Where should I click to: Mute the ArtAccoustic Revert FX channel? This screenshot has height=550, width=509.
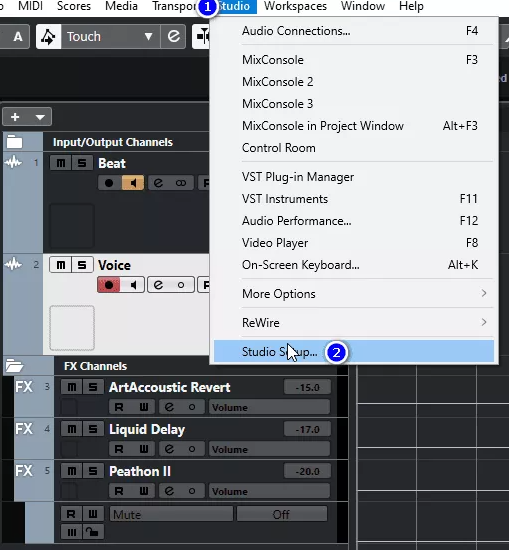pyautogui.click(x=72, y=387)
